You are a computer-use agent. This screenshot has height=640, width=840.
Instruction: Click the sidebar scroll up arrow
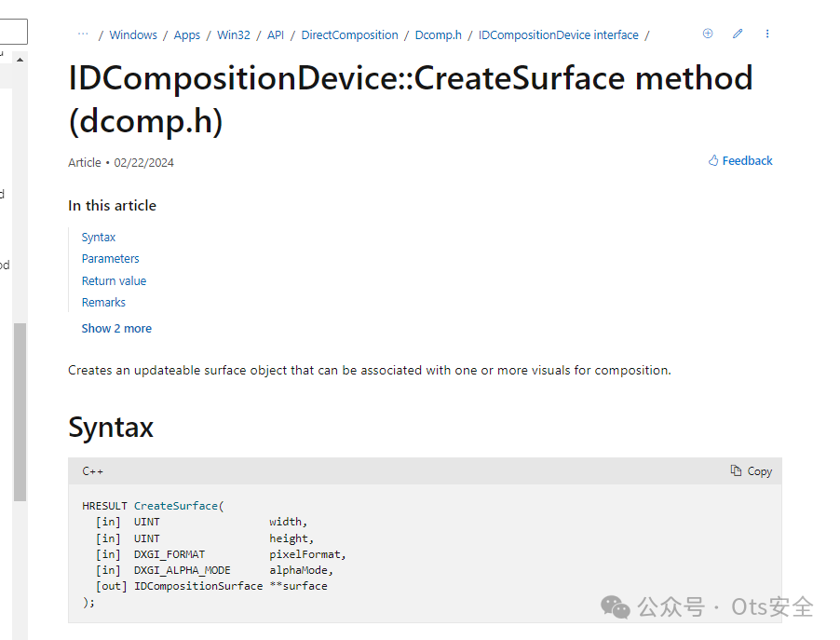click(20, 60)
